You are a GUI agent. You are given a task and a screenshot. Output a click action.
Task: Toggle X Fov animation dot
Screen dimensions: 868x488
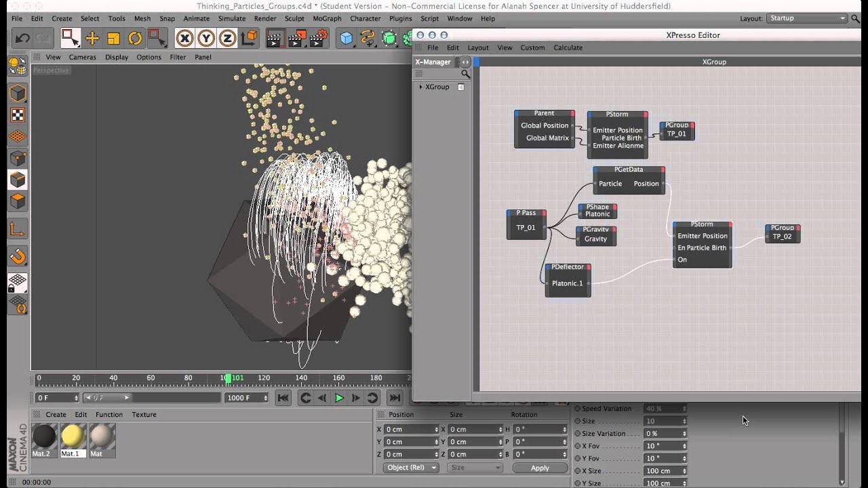(578, 446)
